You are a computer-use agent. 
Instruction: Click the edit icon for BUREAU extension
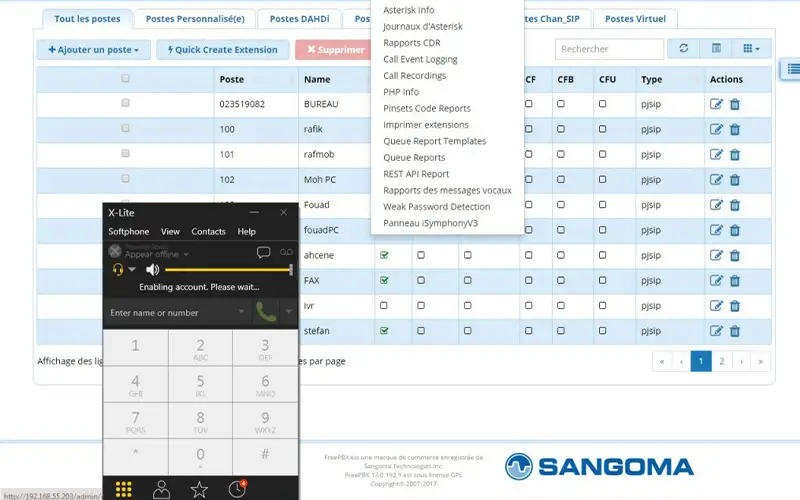(x=716, y=104)
